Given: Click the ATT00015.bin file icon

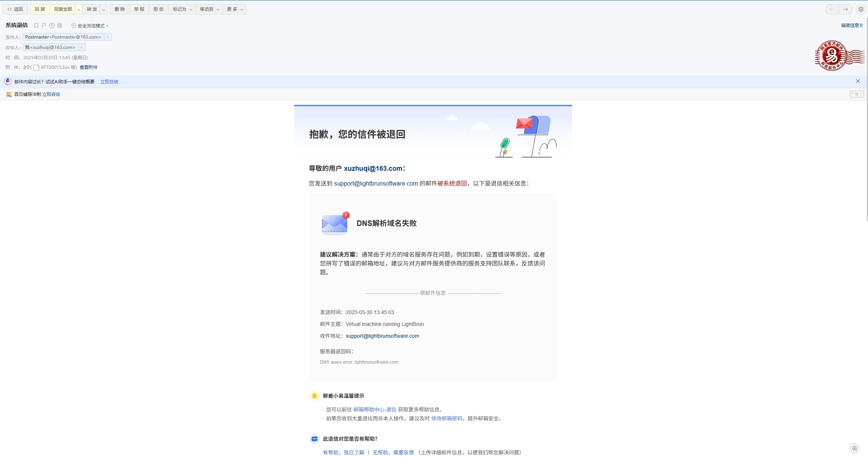Looking at the screenshot, I should [36, 67].
